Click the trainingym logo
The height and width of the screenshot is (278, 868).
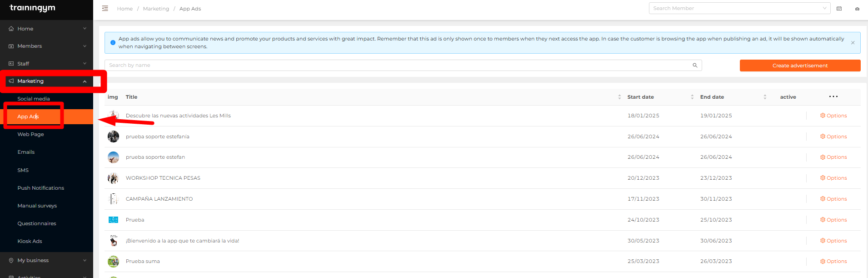pos(32,8)
